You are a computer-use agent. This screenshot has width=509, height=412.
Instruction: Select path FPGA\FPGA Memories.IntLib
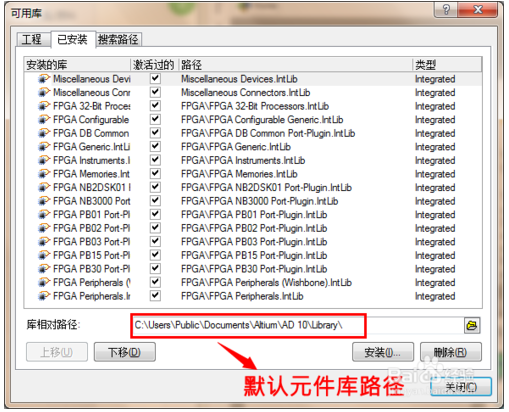tap(239, 174)
